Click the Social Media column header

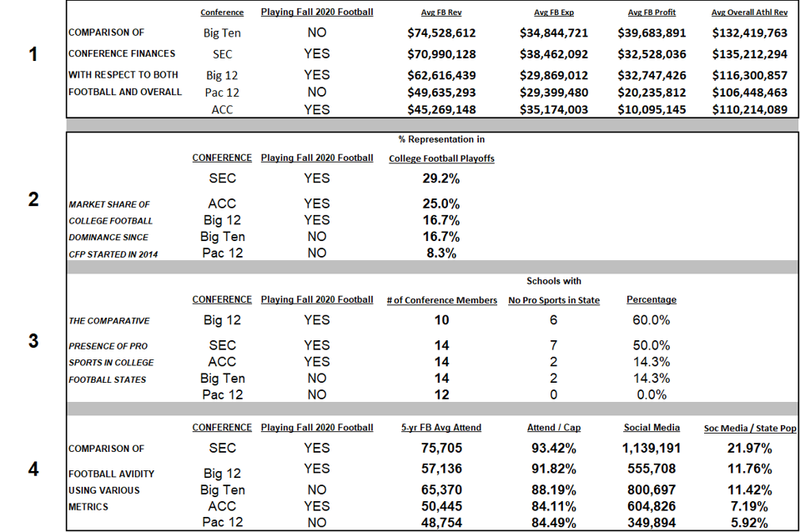[x=652, y=428]
